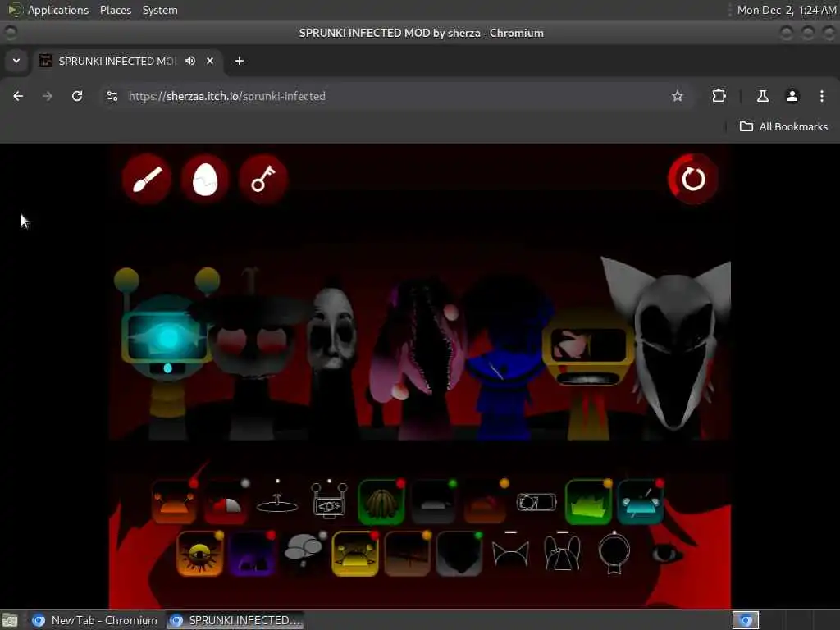Image resolution: width=840 pixels, height=630 pixels.
Task: Select the red and grey dome sound icon
Action: [226, 502]
